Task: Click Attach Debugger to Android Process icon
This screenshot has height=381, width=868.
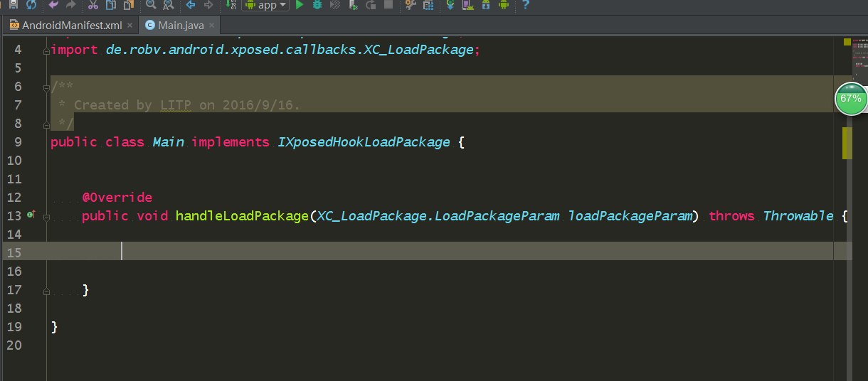Action: [x=353, y=5]
